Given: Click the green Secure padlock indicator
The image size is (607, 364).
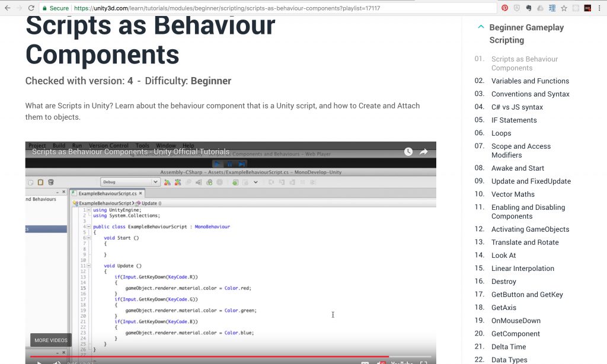Looking at the screenshot, I should (x=55, y=8).
